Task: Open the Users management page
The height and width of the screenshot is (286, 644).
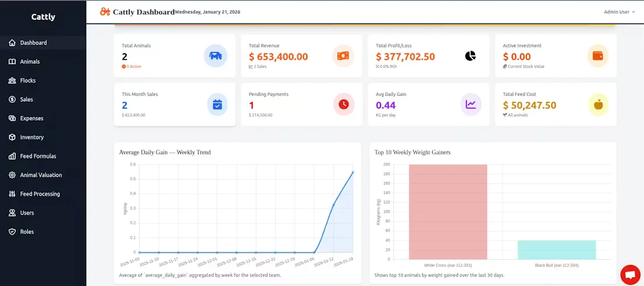Action: click(x=43, y=212)
